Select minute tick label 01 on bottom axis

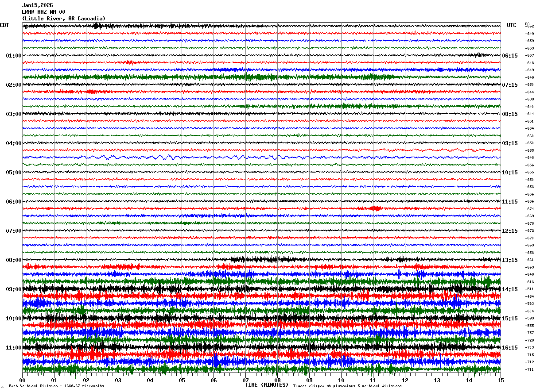tap(54, 380)
